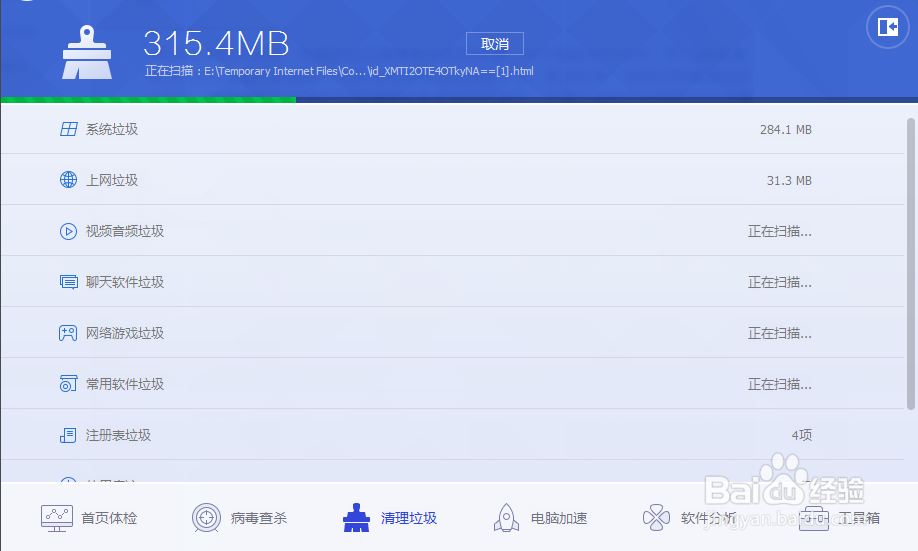
Task: Open the 病毒查杀 target icon
Action: 206,518
